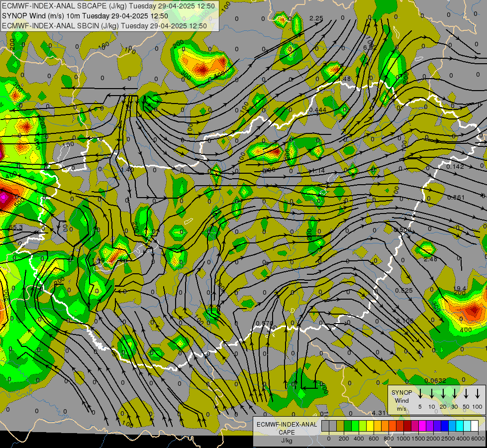The width and height of the screenshot is (487, 448).
Task: Pick the white swatch at the colorbar's end
Action: click(475, 426)
